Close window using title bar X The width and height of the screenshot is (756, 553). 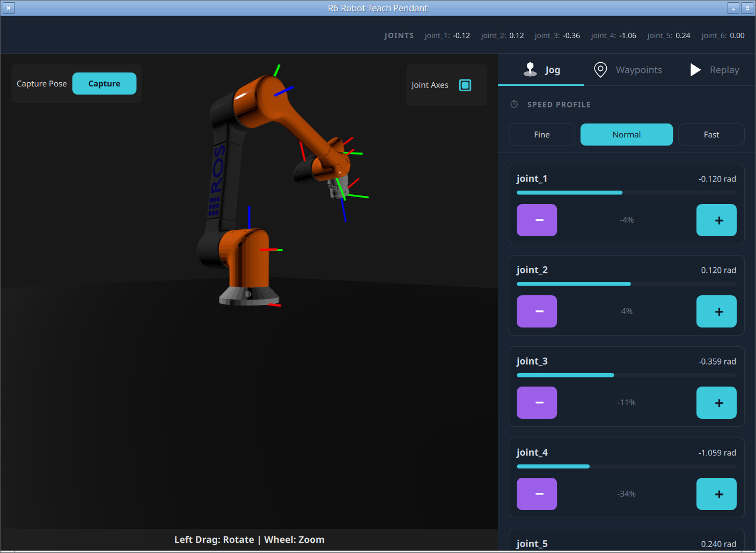click(9, 8)
